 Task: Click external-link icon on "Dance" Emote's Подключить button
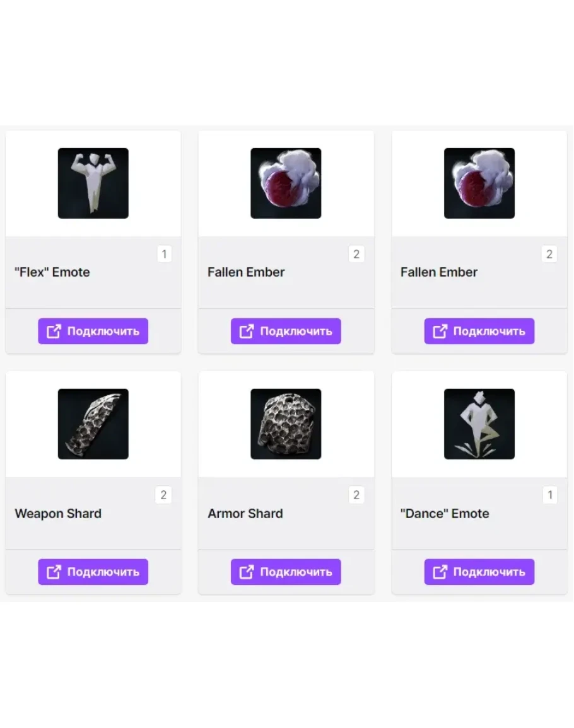point(440,572)
